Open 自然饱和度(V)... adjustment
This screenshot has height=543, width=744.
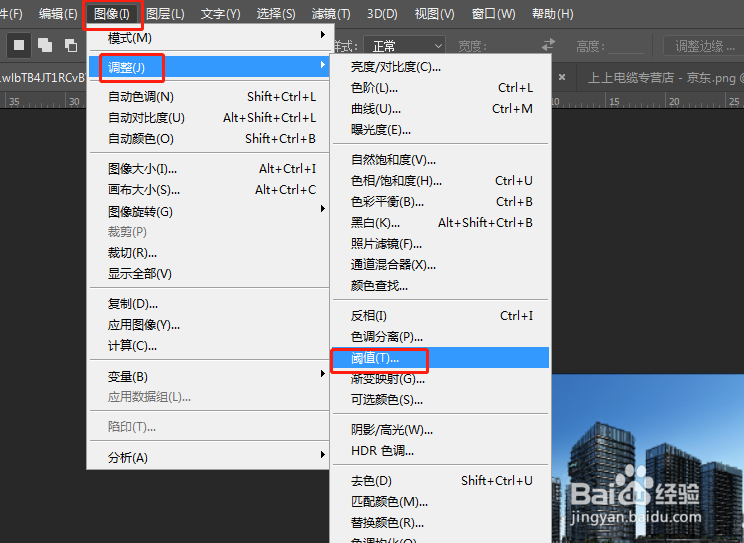click(x=440, y=160)
